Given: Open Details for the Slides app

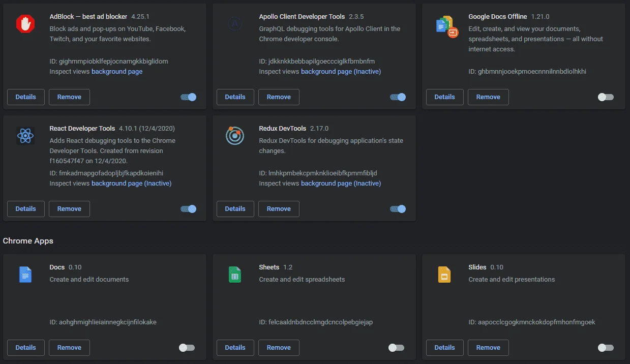Looking at the screenshot, I should pyautogui.click(x=445, y=348).
